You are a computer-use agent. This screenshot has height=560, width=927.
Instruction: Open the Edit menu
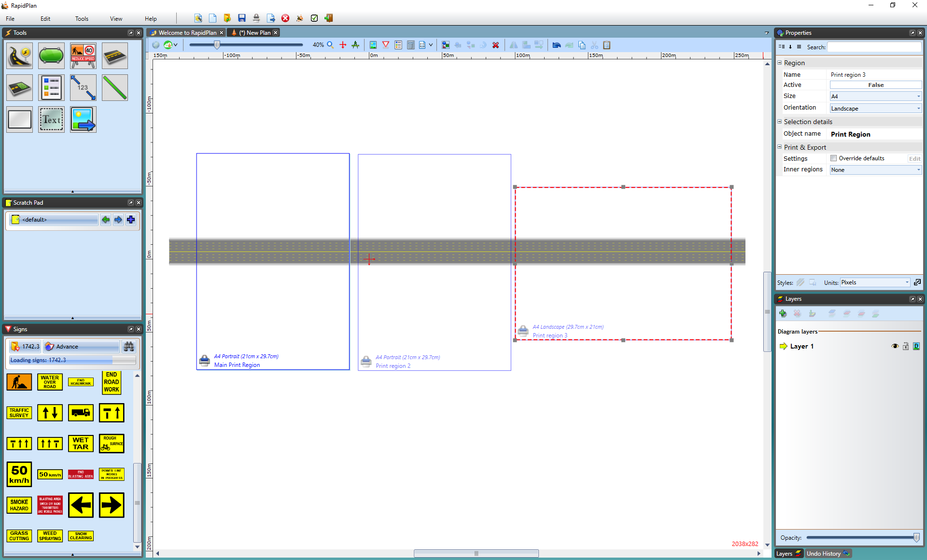click(x=45, y=18)
